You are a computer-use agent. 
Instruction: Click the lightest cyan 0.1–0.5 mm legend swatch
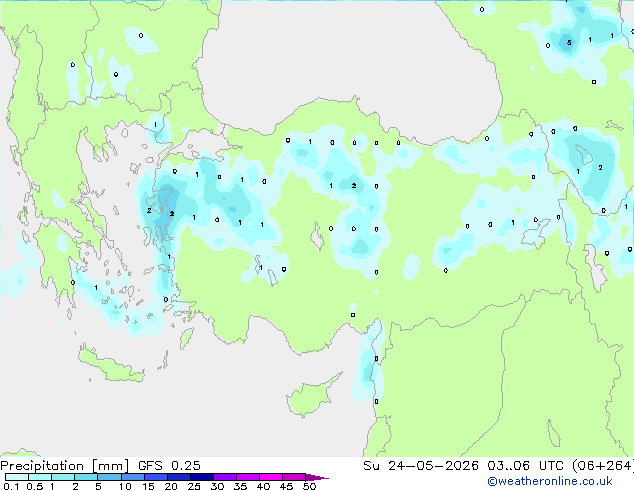pyautogui.click(x=17, y=477)
